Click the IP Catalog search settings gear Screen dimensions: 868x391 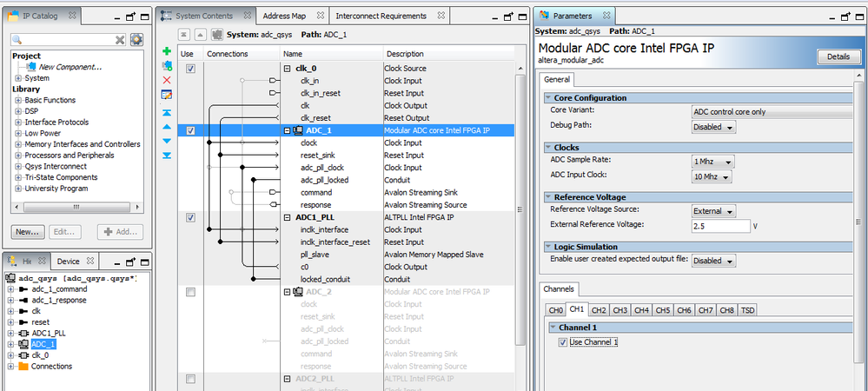pyautogui.click(x=136, y=40)
